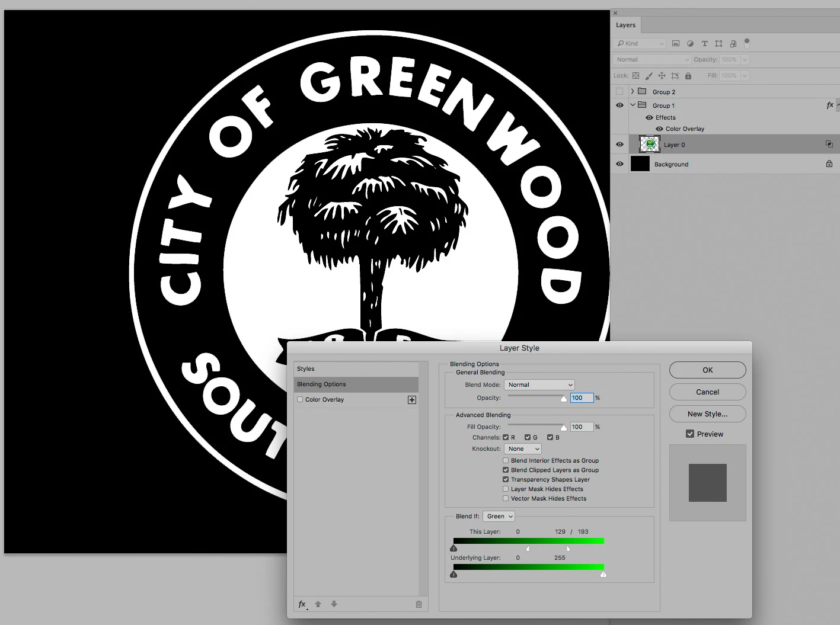Toggle Effects visibility eye under Group 1
The width and height of the screenshot is (840, 625).
(x=649, y=117)
